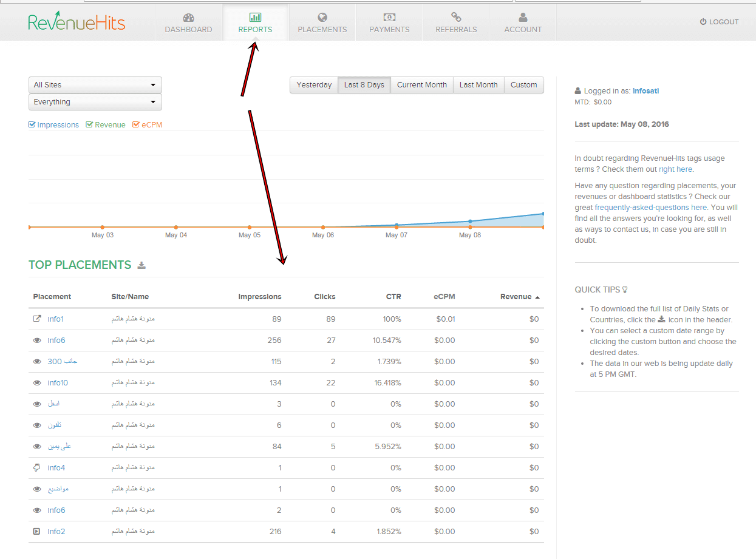Click the May 08 impressions data point
Screen dimensions: 756x559
click(x=470, y=221)
